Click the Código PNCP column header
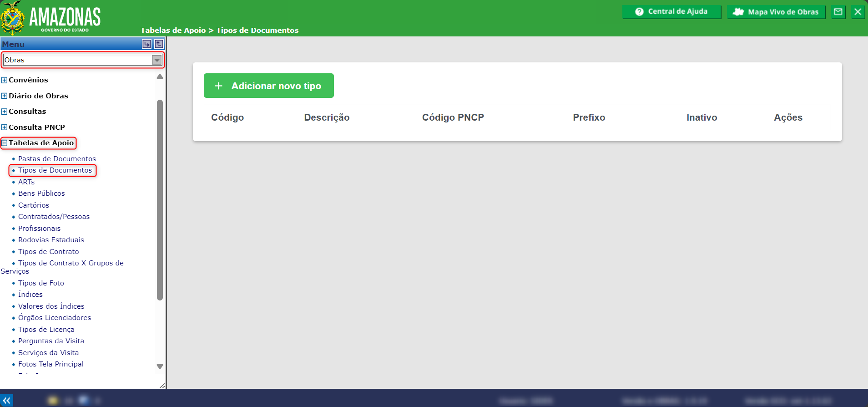The height and width of the screenshot is (407, 868). [x=453, y=117]
